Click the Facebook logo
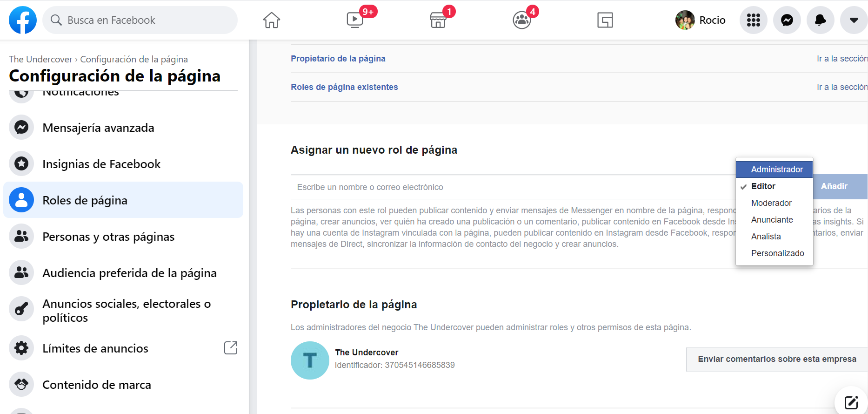The width and height of the screenshot is (868, 414). click(x=23, y=20)
